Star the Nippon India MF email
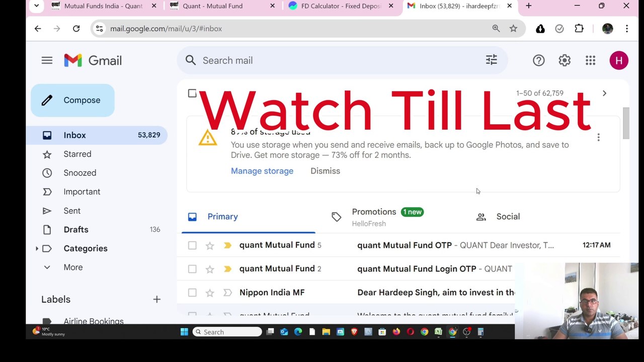The image size is (644, 362). (x=210, y=293)
